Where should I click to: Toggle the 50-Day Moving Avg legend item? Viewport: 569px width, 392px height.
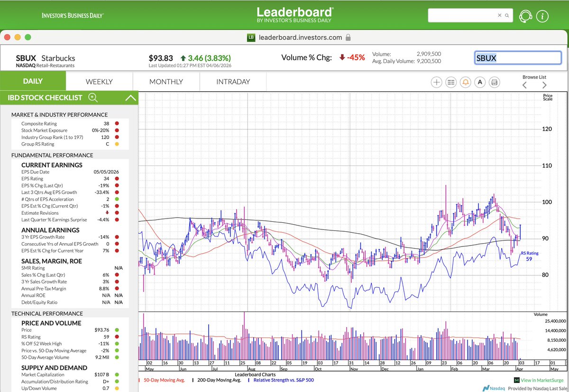(x=165, y=380)
